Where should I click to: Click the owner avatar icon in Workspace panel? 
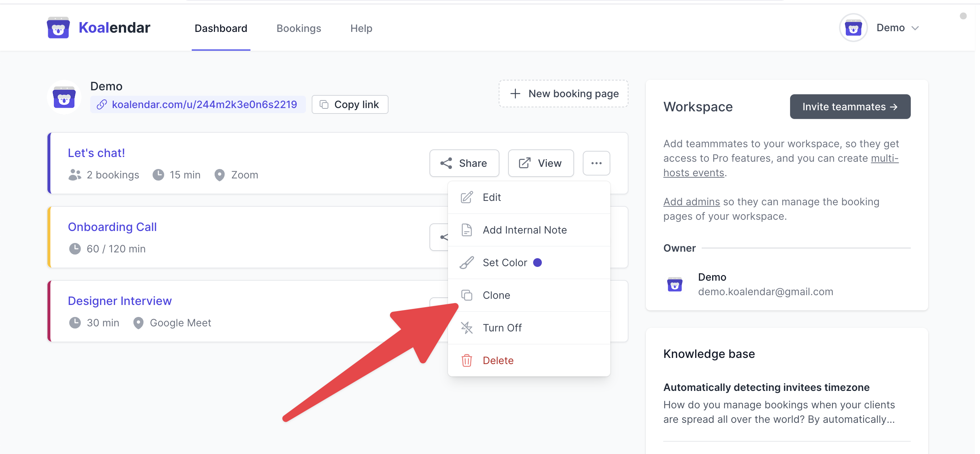[x=674, y=284]
